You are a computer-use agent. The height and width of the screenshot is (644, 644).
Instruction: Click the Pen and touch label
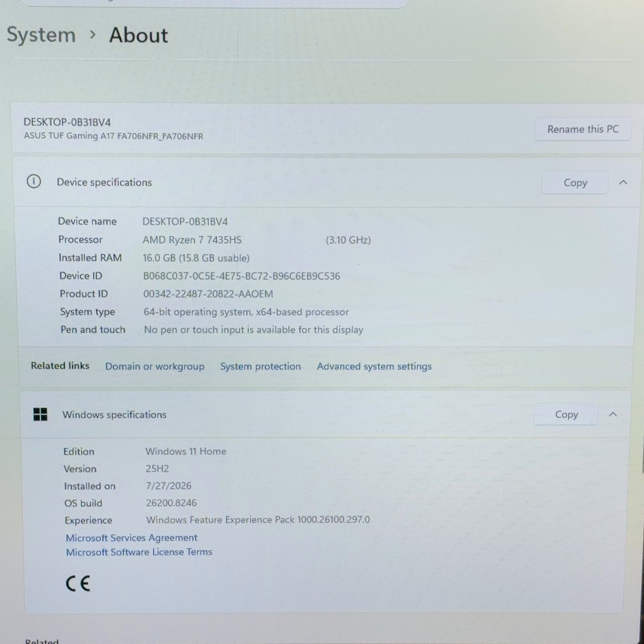point(93,330)
